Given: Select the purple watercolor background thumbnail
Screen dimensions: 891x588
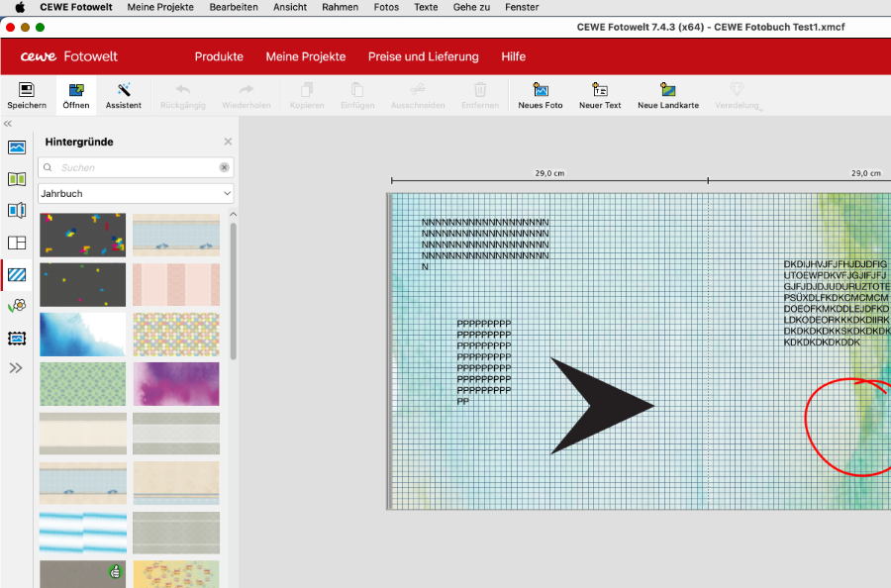Looking at the screenshot, I should tap(175, 384).
